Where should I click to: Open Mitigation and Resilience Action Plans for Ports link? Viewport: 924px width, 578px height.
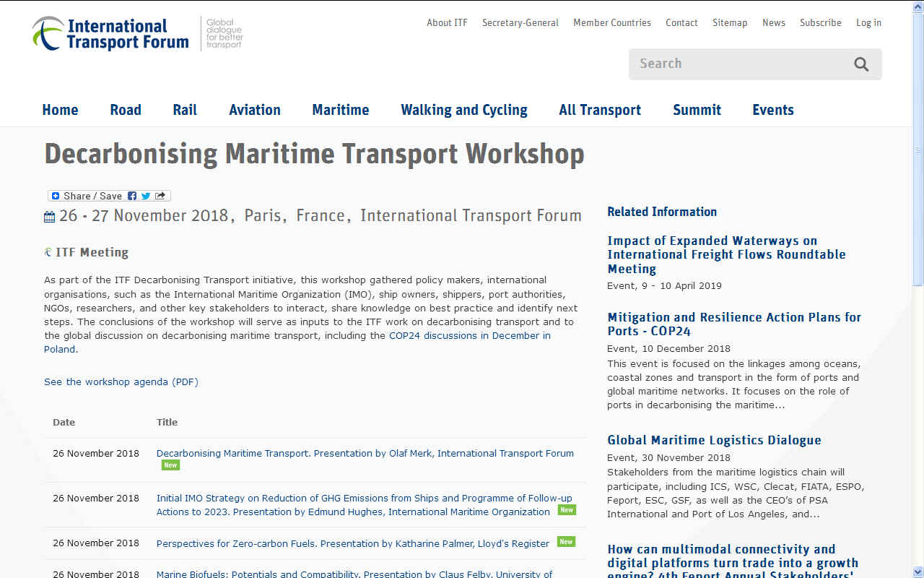click(734, 324)
